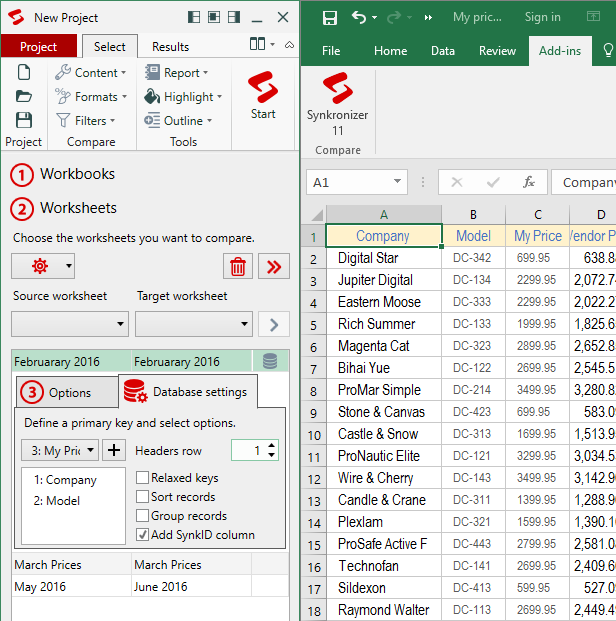Open the Excel Review tab
The height and width of the screenshot is (621, 616).
[x=497, y=51]
